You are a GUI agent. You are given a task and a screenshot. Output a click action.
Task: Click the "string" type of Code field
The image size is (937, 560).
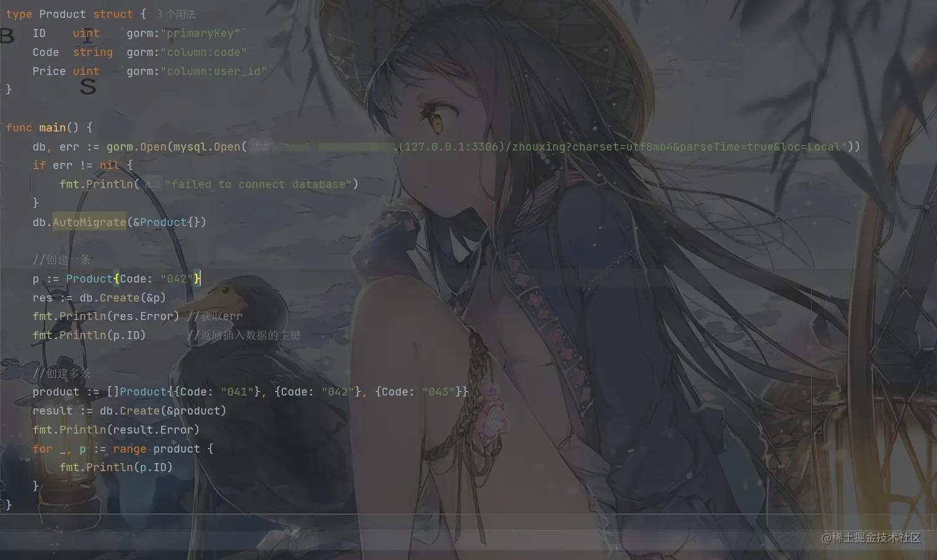[93, 53]
